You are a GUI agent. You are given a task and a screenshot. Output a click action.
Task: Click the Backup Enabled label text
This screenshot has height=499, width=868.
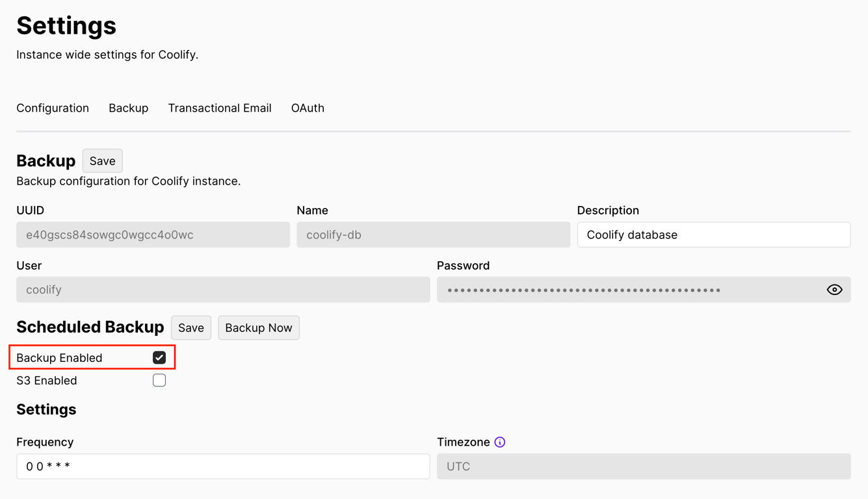tap(59, 357)
